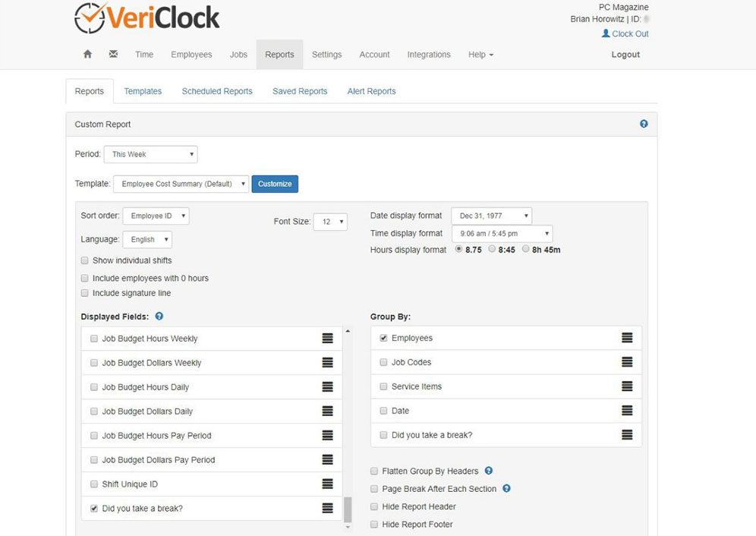
Task: Click the VeriClock logo
Action: pyautogui.click(x=146, y=17)
